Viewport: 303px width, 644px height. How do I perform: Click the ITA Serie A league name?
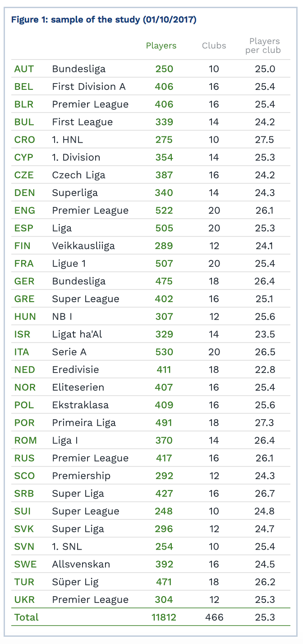[69, 352]
